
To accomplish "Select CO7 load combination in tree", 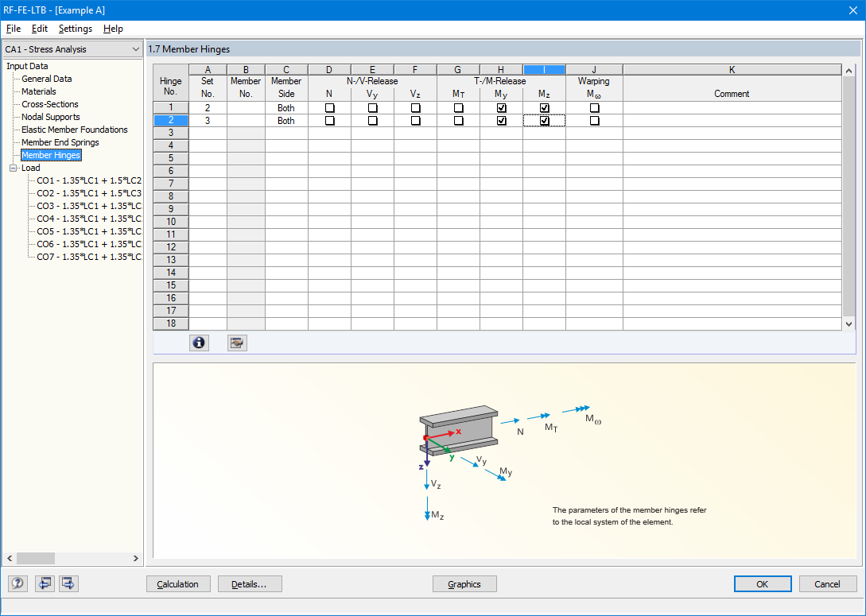I will (x=89, y=257).
